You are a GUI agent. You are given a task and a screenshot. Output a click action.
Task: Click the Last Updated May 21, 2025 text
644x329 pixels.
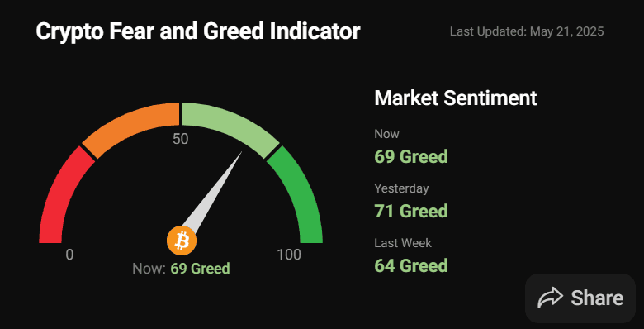pyautogui.click(x=527, y=31)
